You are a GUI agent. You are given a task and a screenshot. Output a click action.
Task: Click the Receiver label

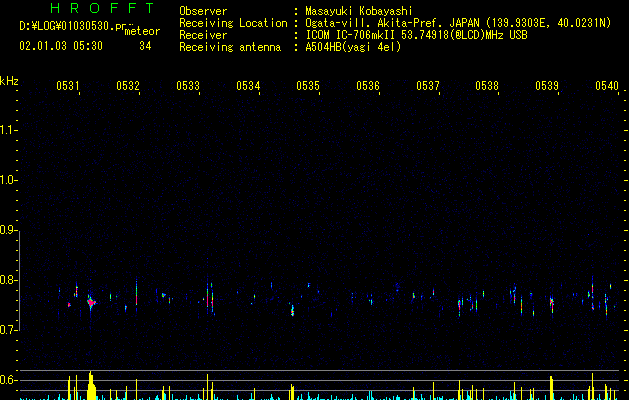click(x=203, y=35)
